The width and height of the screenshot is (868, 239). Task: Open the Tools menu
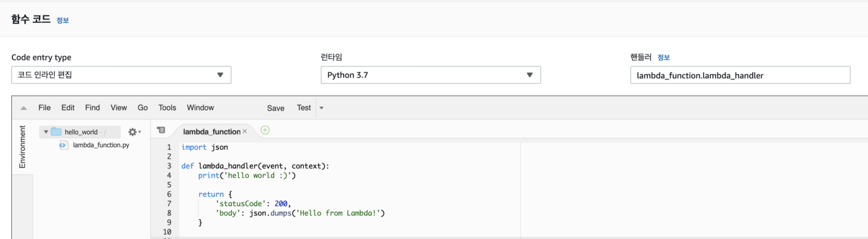click(167, 108)
